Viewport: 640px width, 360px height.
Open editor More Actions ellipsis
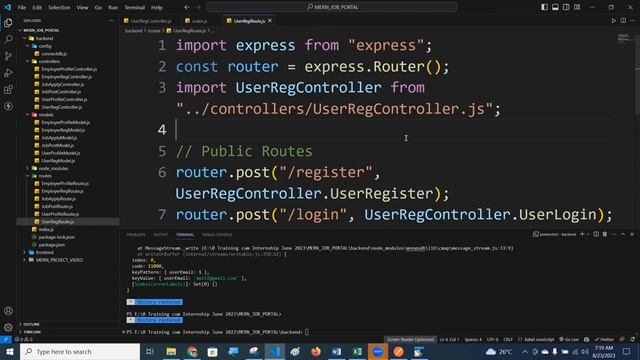(x=632, y=20)
